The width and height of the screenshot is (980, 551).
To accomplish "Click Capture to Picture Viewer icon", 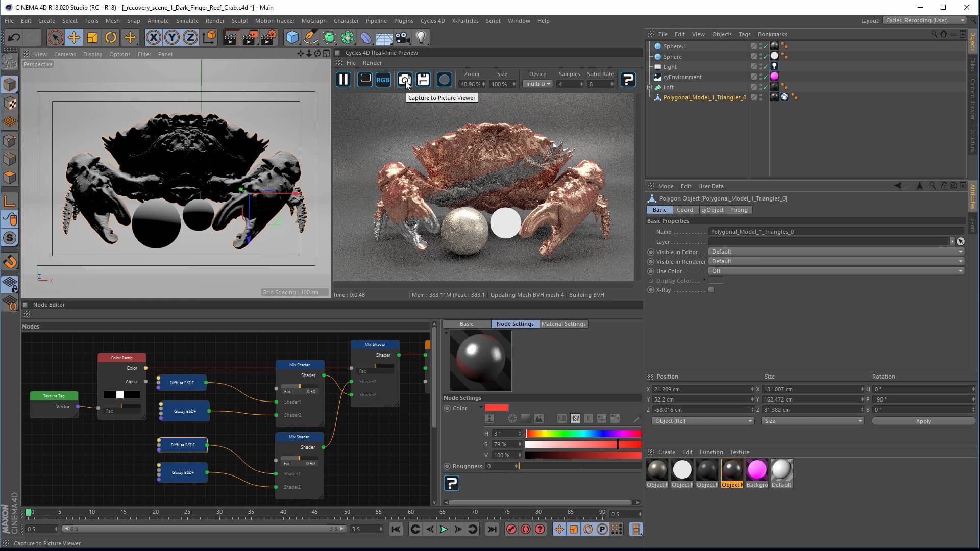I will [404, 80].
